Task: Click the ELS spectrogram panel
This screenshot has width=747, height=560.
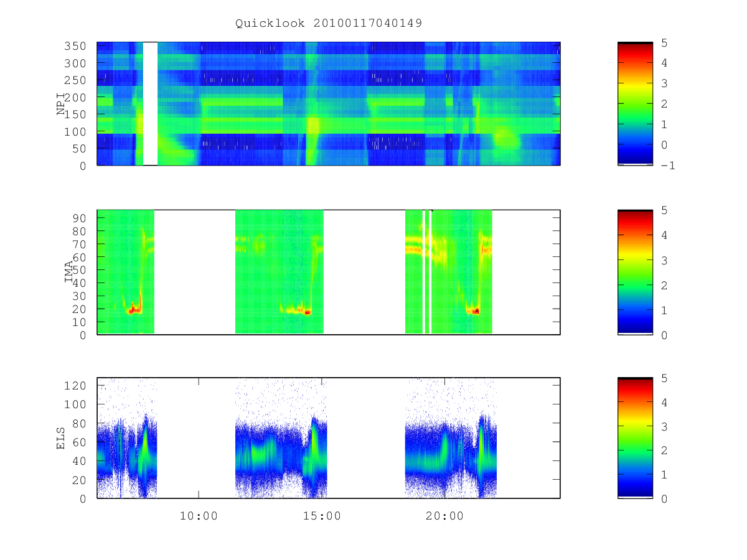Action: coord(329,438)
